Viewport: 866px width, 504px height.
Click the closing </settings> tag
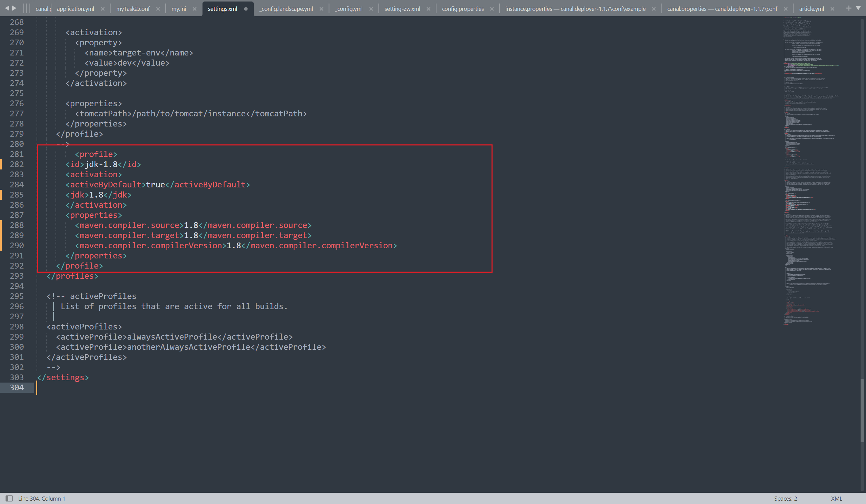63,377
